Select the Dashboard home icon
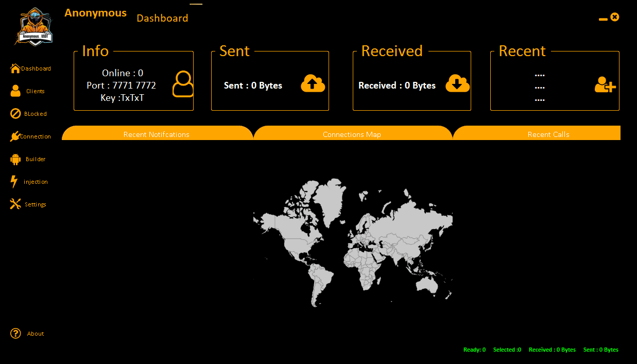 coord(14,68)
